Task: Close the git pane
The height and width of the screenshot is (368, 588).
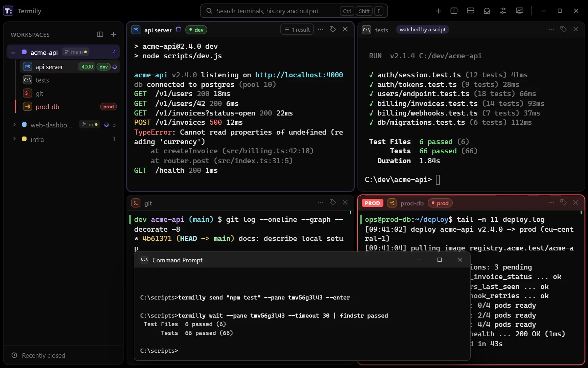Action: pyautogui.click(x=345, y=202)
